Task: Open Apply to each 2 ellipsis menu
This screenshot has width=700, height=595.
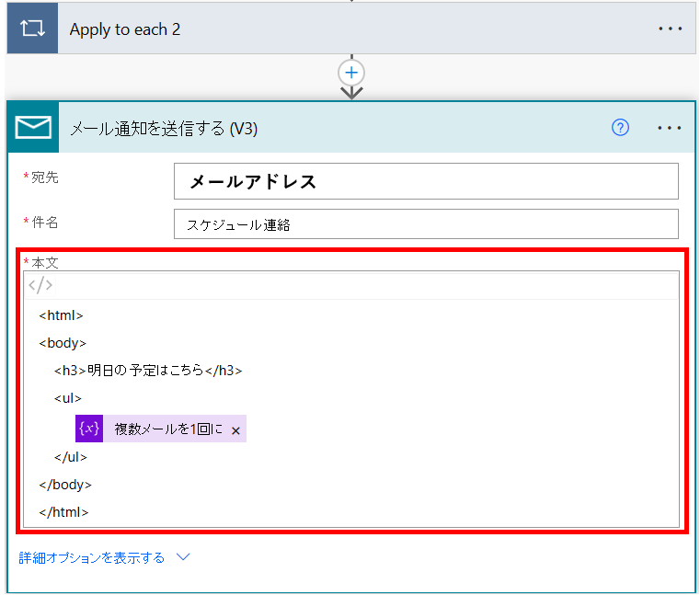Action: click(670, 29)
